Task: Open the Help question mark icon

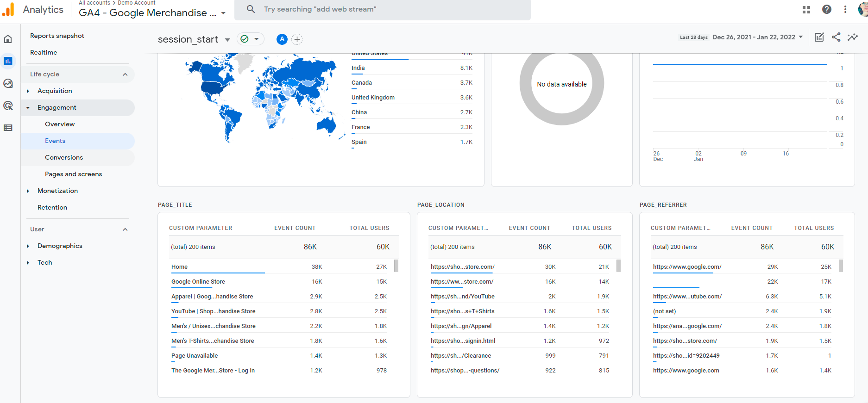Action: (827, 9)
